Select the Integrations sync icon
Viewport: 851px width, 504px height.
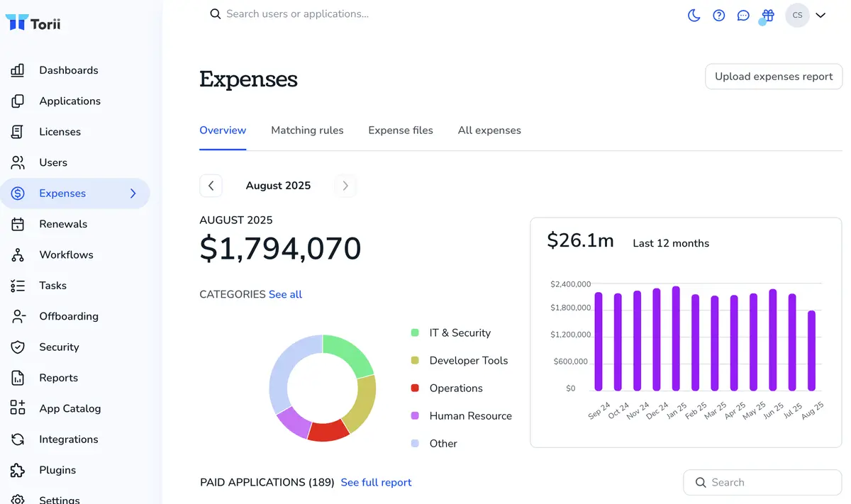point(18,439)
